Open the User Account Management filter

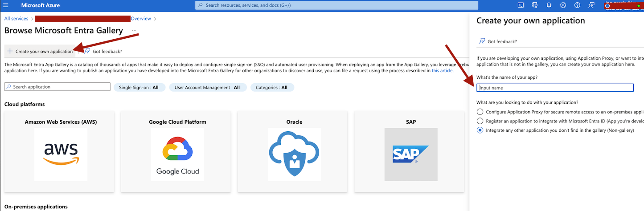(x=207, y=88)
